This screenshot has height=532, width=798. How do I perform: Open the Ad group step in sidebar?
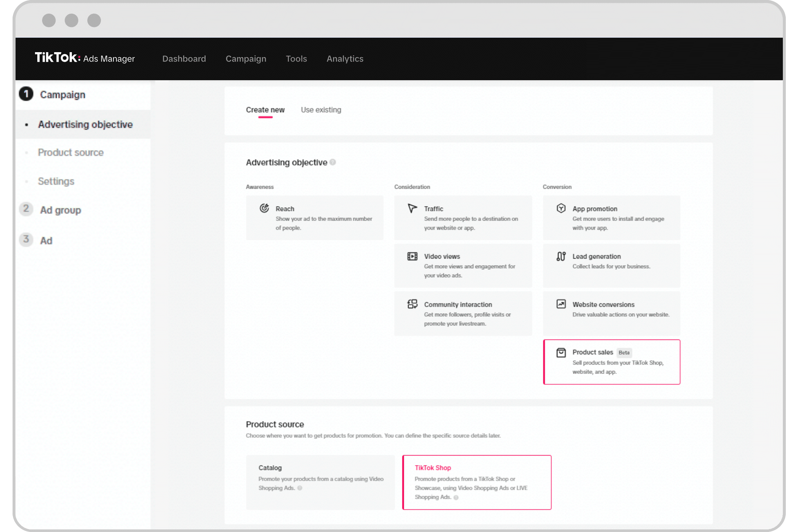click(60, 210)
